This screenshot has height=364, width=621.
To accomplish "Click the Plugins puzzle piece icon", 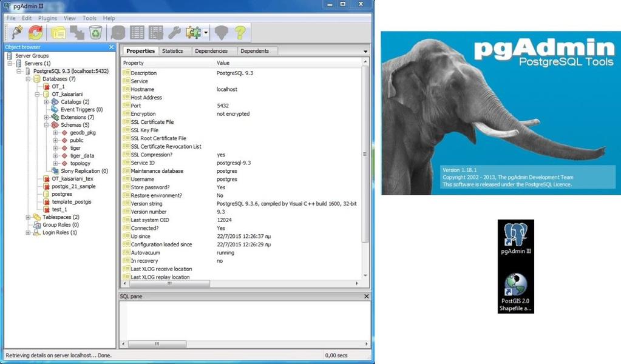I will click(193, 32).
